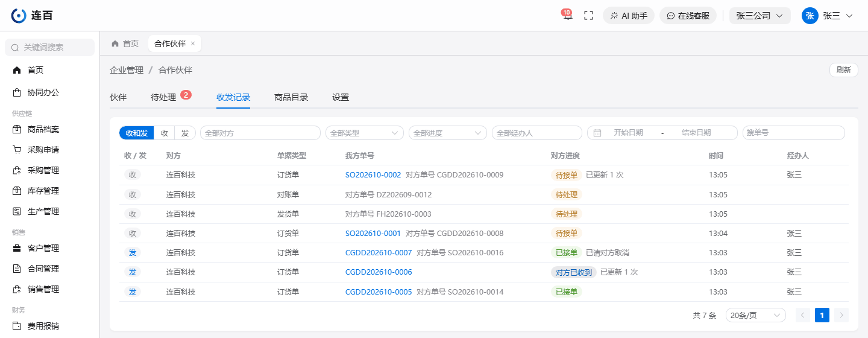Click 对方单号 FH202610-0003 text
The height and width of the screenshot is (338, 868).
[x=388, y=214]
